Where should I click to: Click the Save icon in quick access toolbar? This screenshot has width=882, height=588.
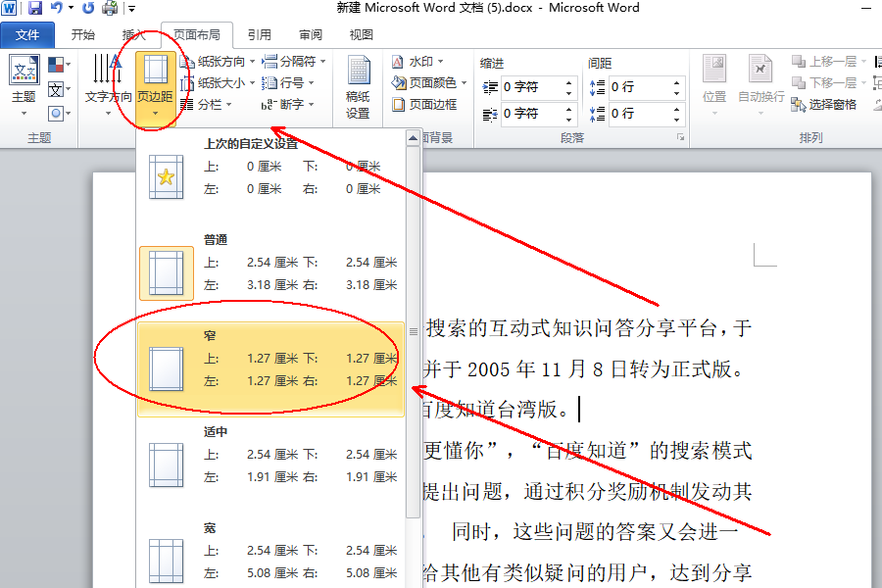pyautogui.click(x=35, y=8)
